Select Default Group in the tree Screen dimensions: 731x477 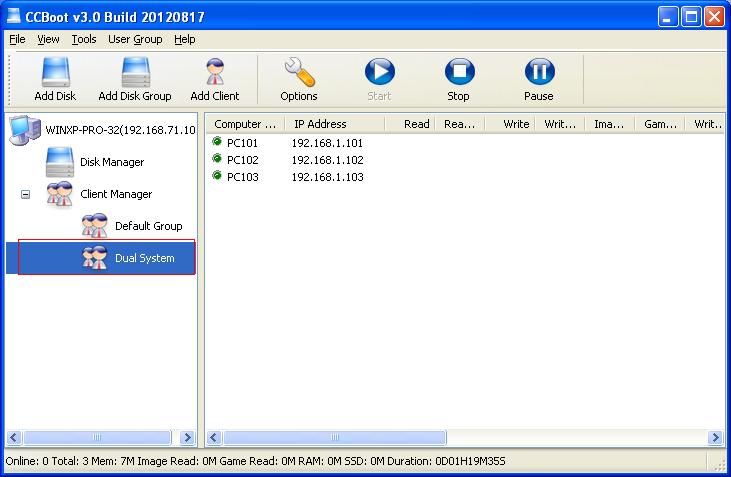pyautogui.click(x=148, y=226)
